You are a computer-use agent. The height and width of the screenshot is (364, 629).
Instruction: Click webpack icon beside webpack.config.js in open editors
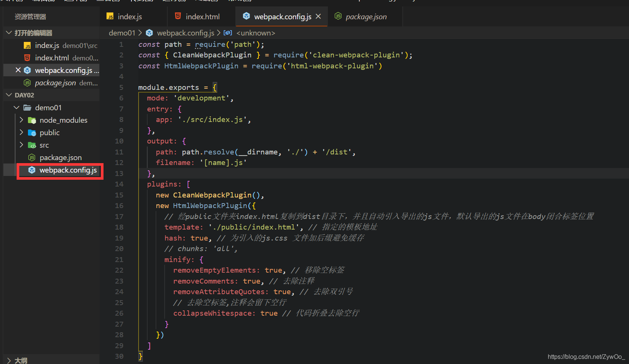tap(27, 70)
